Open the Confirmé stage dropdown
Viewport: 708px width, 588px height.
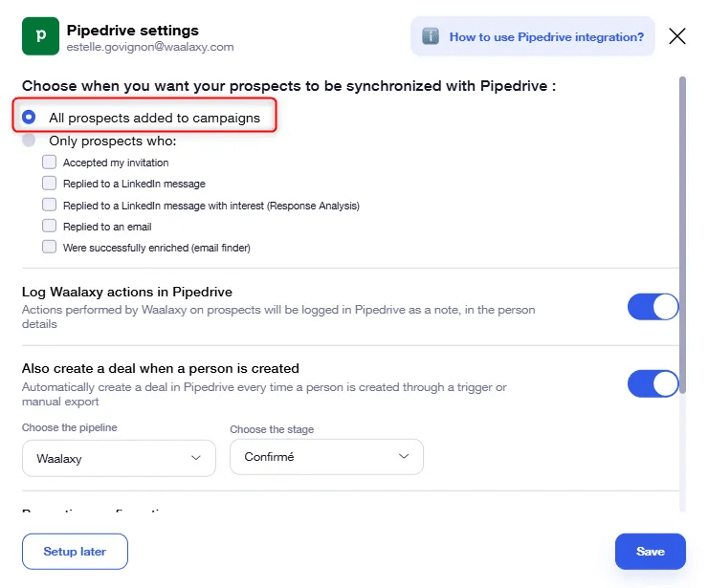[x=326, y=457]
